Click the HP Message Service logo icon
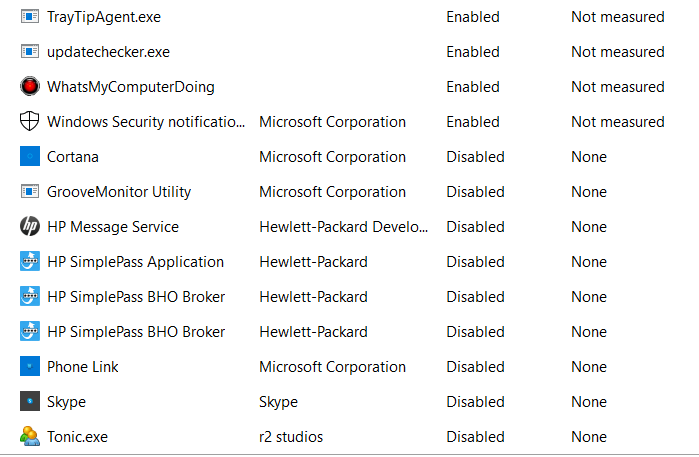Image resolution: width=699 pixels, height=457 pixels. click(29, 227)
